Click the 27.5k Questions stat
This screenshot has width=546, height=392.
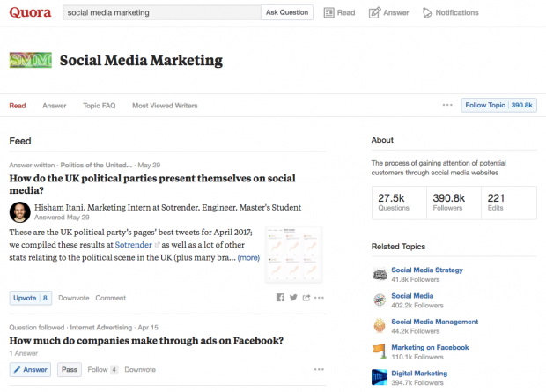click(399, 203)
